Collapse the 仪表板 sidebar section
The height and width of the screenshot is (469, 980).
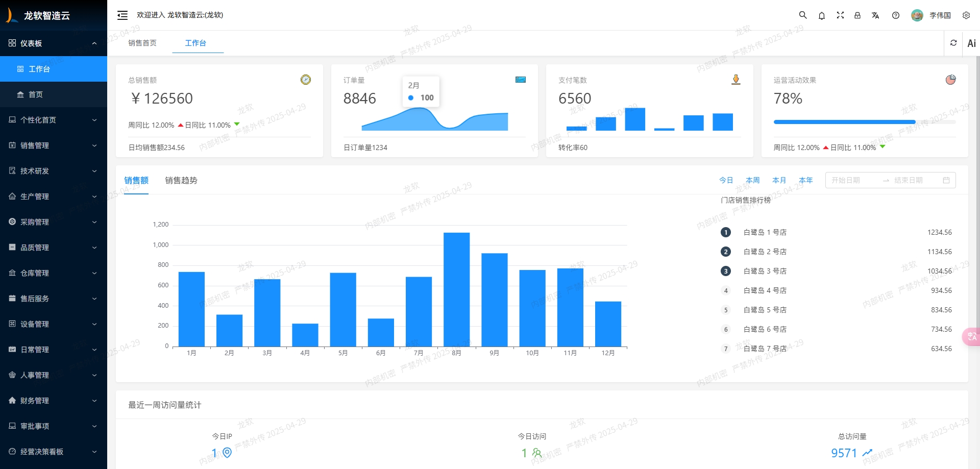tap(54, 43)
